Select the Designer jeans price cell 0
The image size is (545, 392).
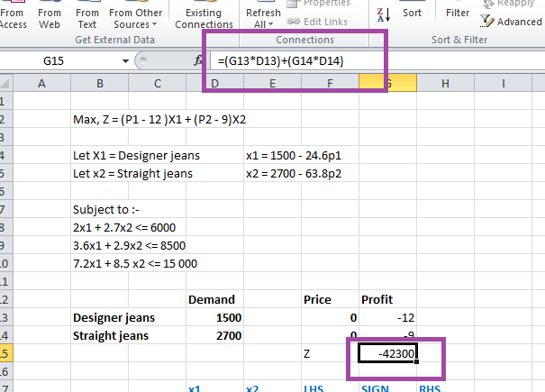pyautogui.click(x=331, y=317)
